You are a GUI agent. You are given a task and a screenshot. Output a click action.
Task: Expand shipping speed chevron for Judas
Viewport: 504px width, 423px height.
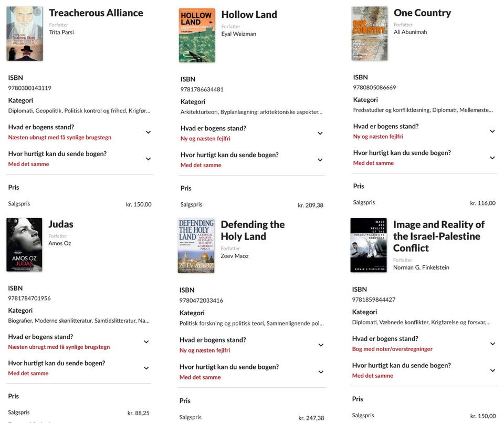146,368
